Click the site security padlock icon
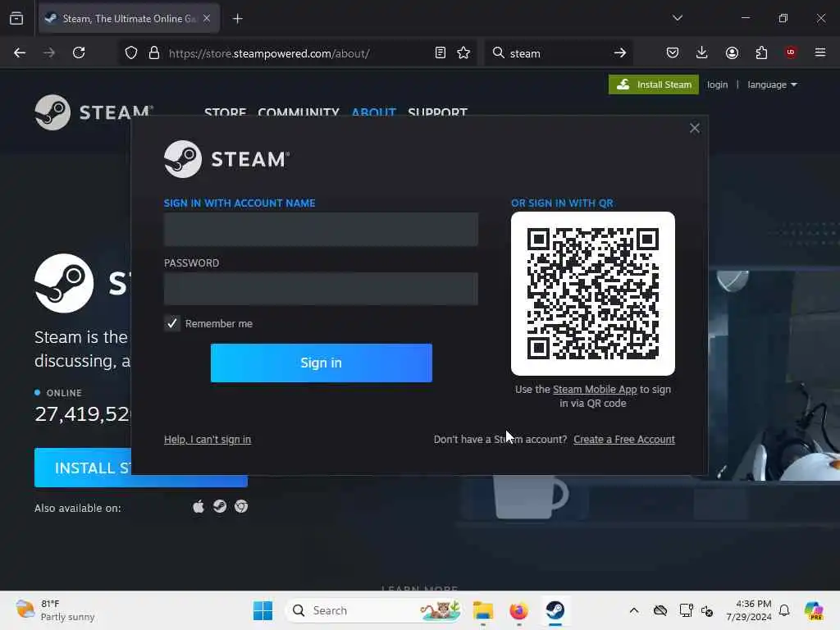 click(154, 53)
